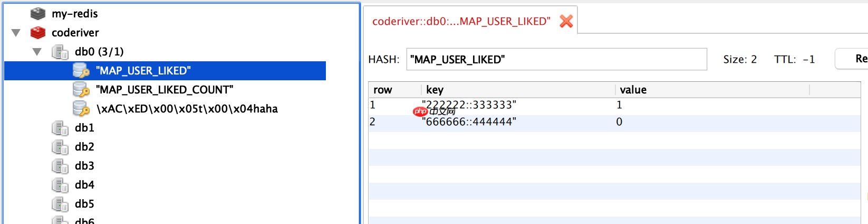This screenshot has width=868, height=224.
Task: Select the "MAP_USER_LIKED" key in tree
Action: pos(143,71)
